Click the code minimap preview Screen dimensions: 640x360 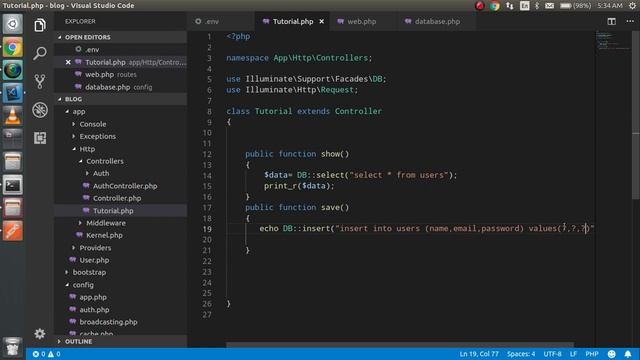(613, 41)
